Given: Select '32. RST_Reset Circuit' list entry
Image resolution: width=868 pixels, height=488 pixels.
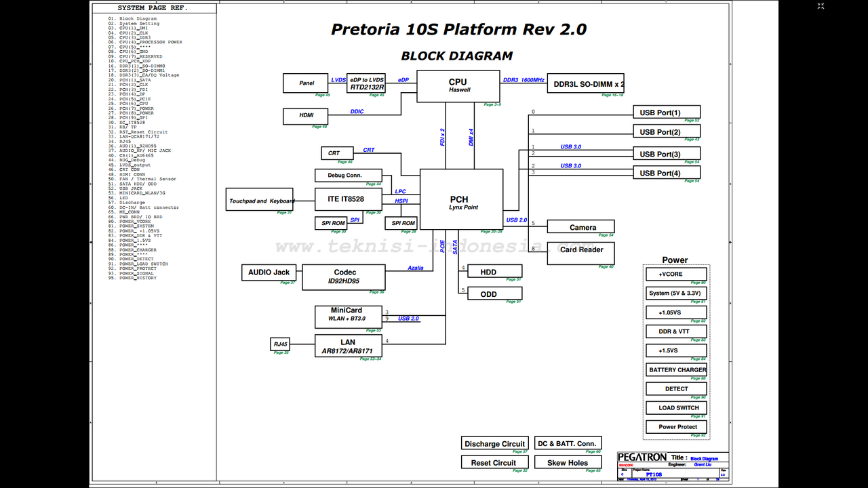Looking at the screenshot, I should (x=138, y=132).
